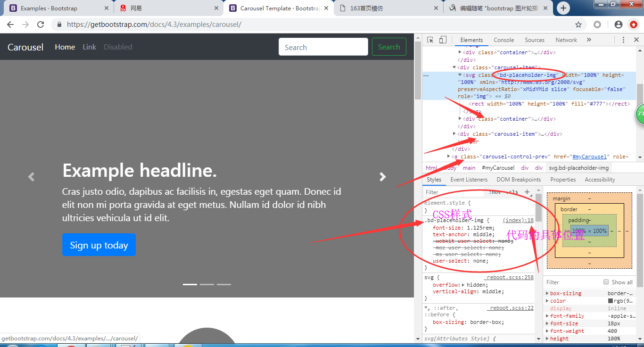The width and height of the screenshot is (644, 347).
Task: Expand the div container node below the svg
Action: click(460, 119)
